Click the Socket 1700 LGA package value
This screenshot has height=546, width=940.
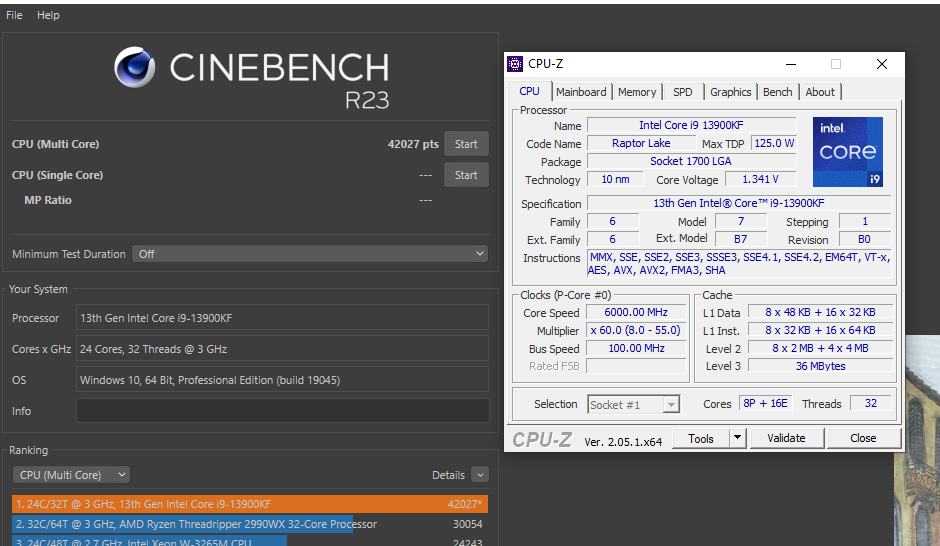[691, 161]
